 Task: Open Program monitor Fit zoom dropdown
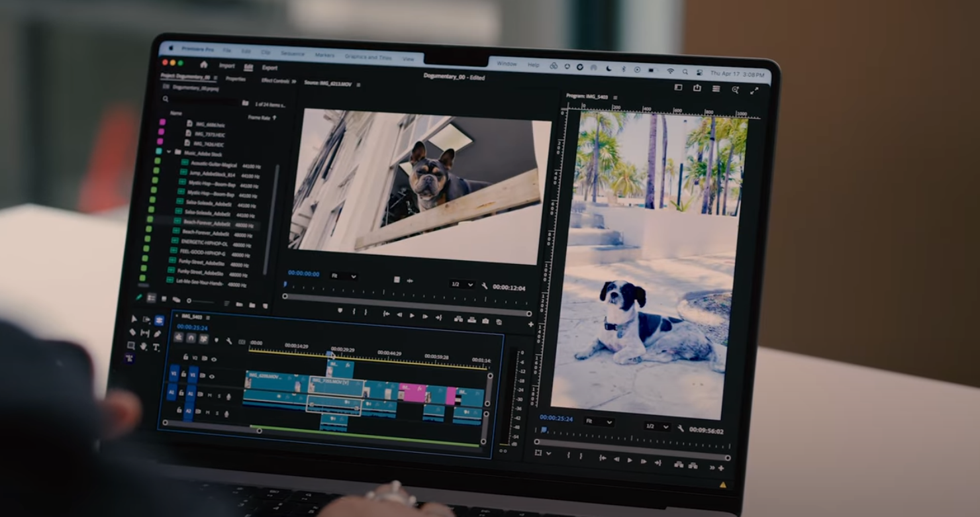599,422
